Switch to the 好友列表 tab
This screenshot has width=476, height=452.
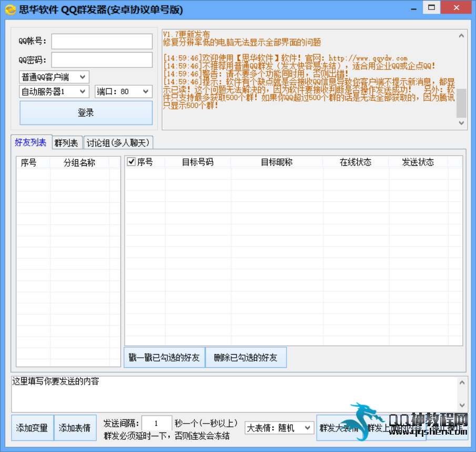point(31,142)
